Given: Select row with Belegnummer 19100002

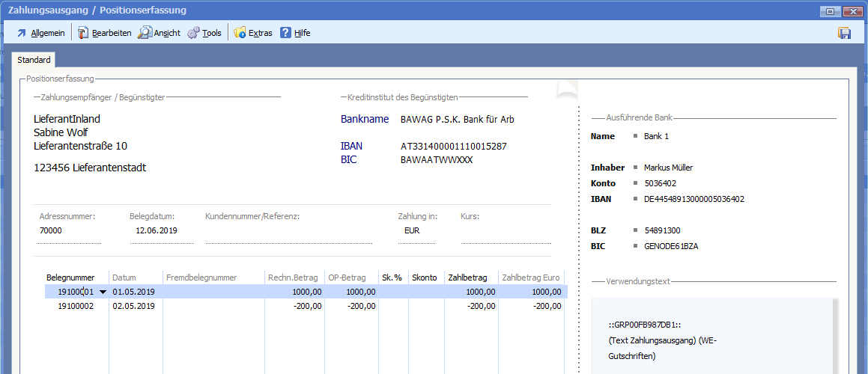Looking at the screenshot, I should [x=76, y=306].
